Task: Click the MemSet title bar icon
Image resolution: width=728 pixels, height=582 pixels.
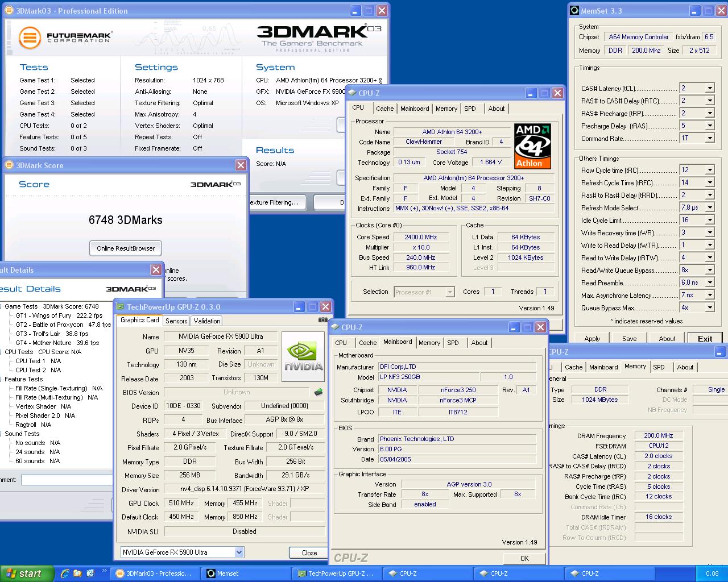Action: click(x=574, y=10)
